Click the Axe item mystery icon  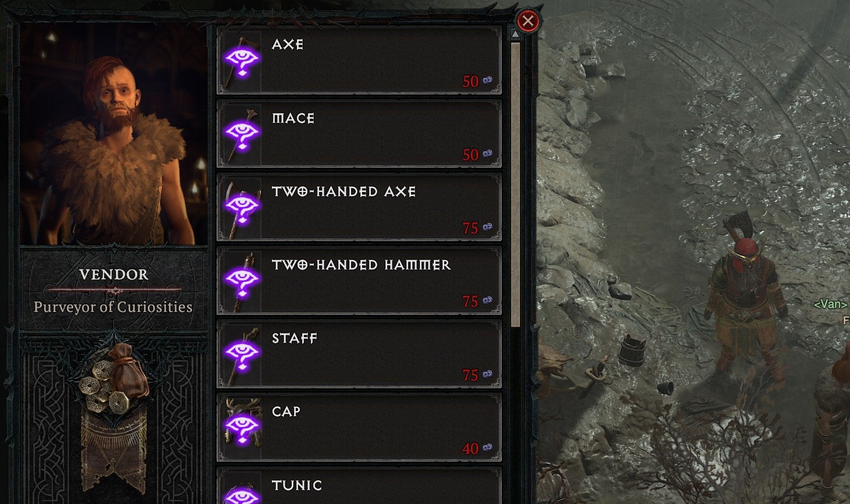click(x=242, y=61)
